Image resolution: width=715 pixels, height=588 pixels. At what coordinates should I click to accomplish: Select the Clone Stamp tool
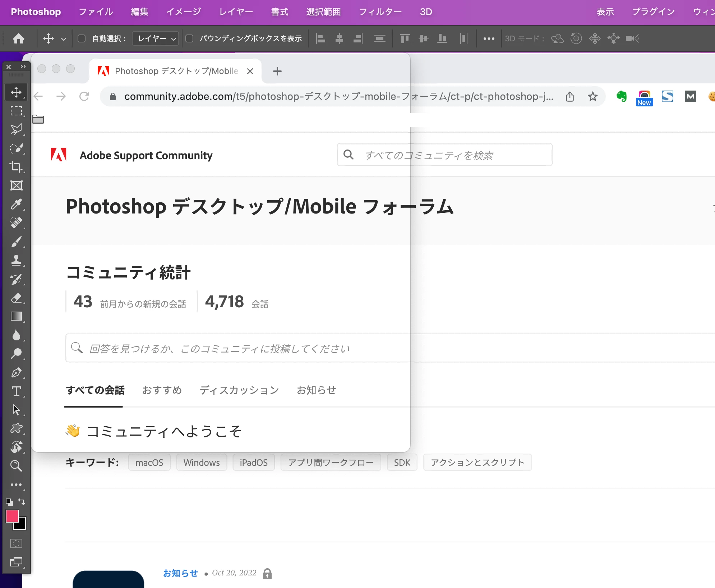point(16,260)
